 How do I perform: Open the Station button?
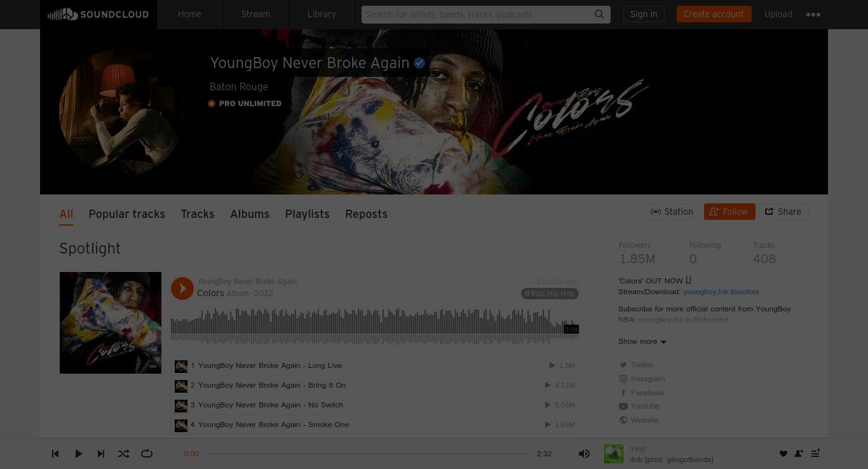point(673,212)
